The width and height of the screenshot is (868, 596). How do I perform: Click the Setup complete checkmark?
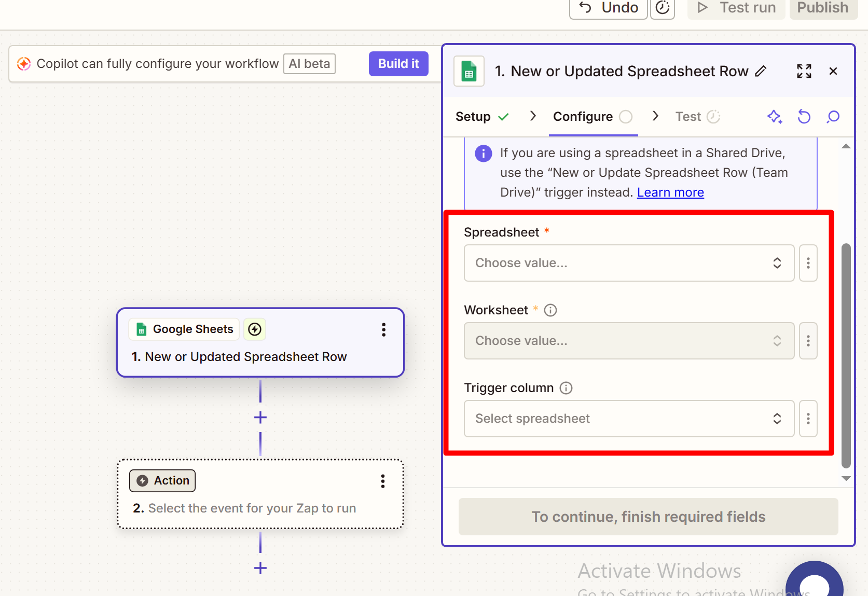point(503,117)
